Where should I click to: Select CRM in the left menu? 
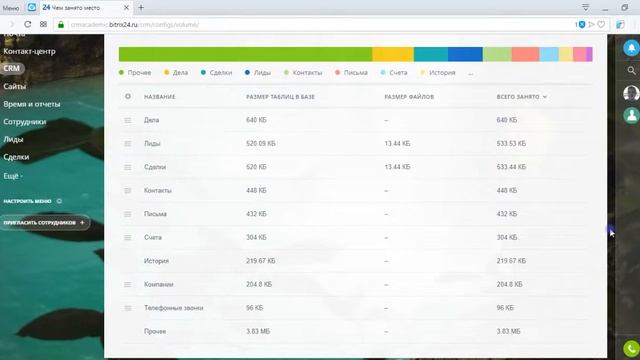[12, 69]
